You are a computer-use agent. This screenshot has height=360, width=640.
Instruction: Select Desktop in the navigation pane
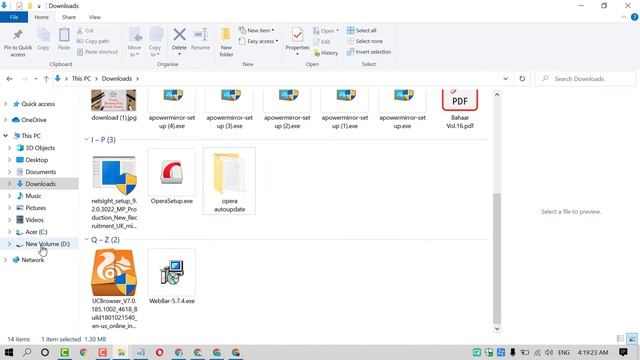point(36,160)
